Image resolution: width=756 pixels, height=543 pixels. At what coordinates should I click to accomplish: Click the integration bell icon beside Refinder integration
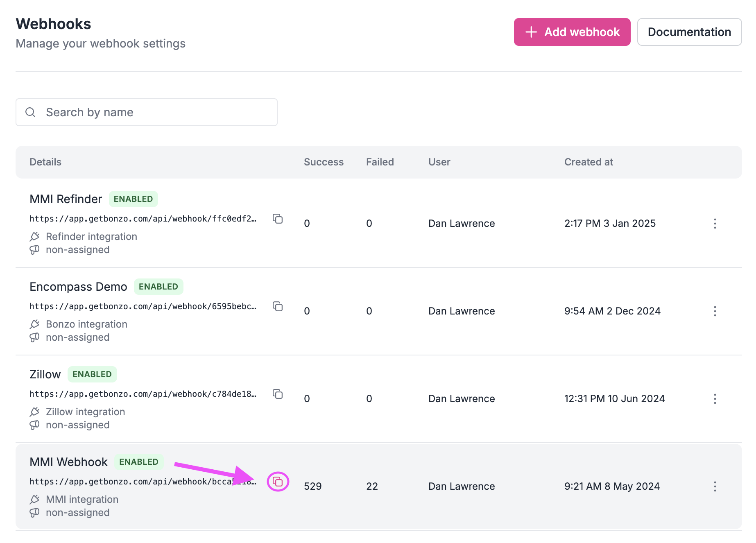(x=34, y=236)
